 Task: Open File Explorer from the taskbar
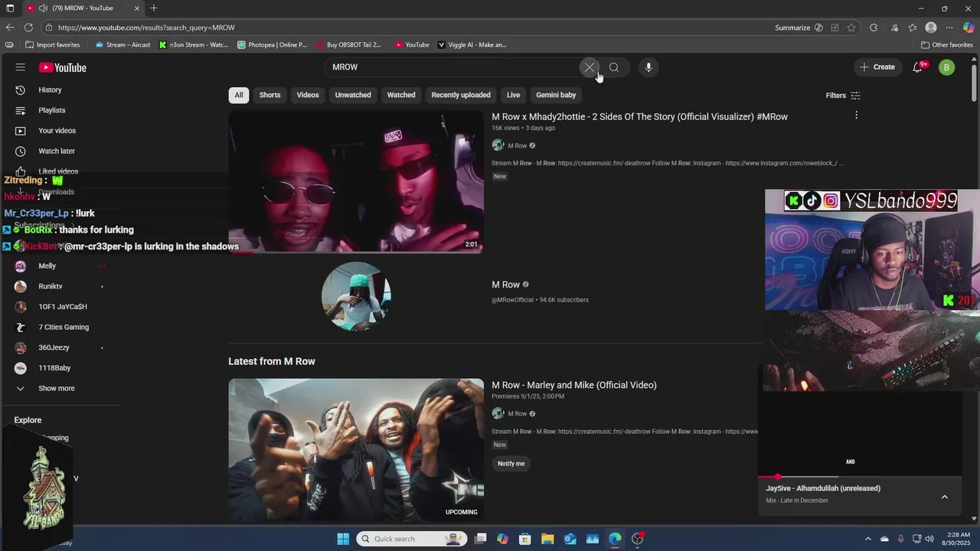point(547,539)
